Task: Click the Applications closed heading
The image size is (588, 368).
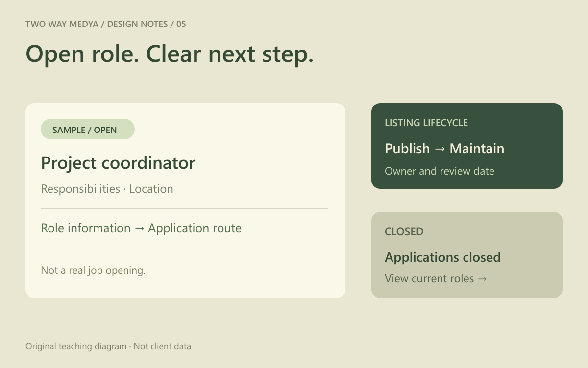Action: [x=442, y=257]
